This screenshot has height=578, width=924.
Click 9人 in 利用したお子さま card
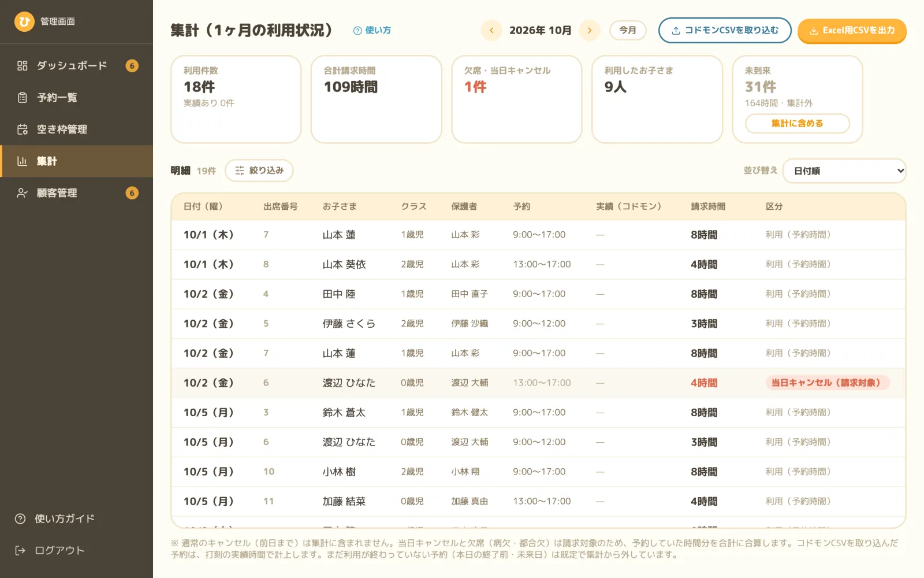tap(615, 87)
